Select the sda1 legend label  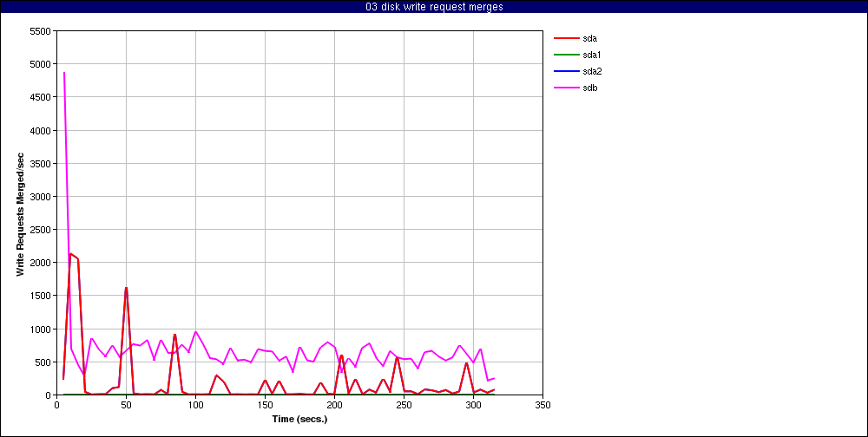click(x=591, y=55)
